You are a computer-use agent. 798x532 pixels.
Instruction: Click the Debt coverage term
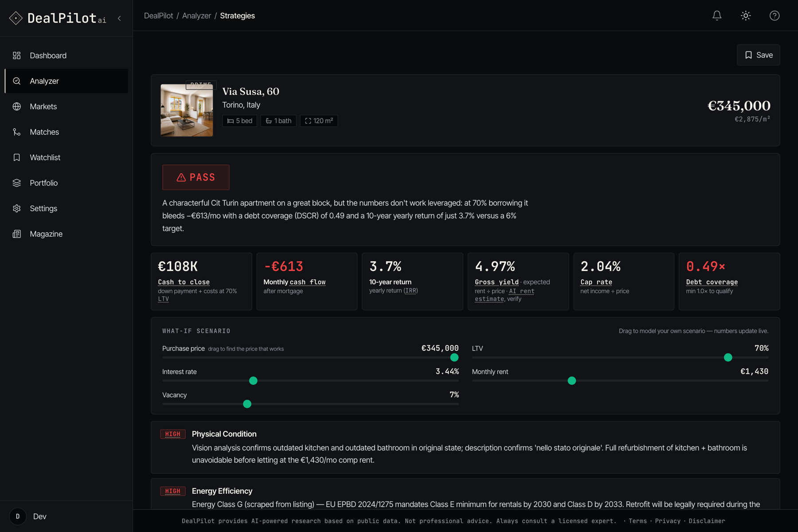[x=712, y=282]
